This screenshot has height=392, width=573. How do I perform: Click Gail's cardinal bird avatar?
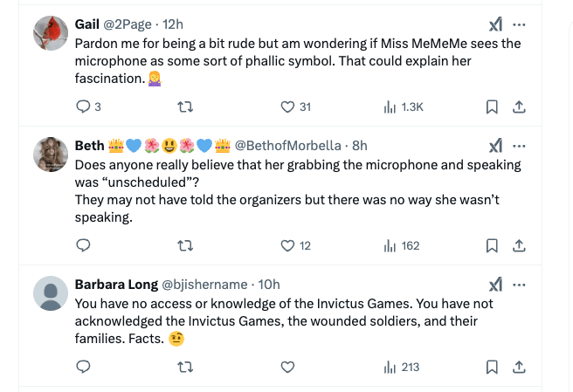pos(51,34)
